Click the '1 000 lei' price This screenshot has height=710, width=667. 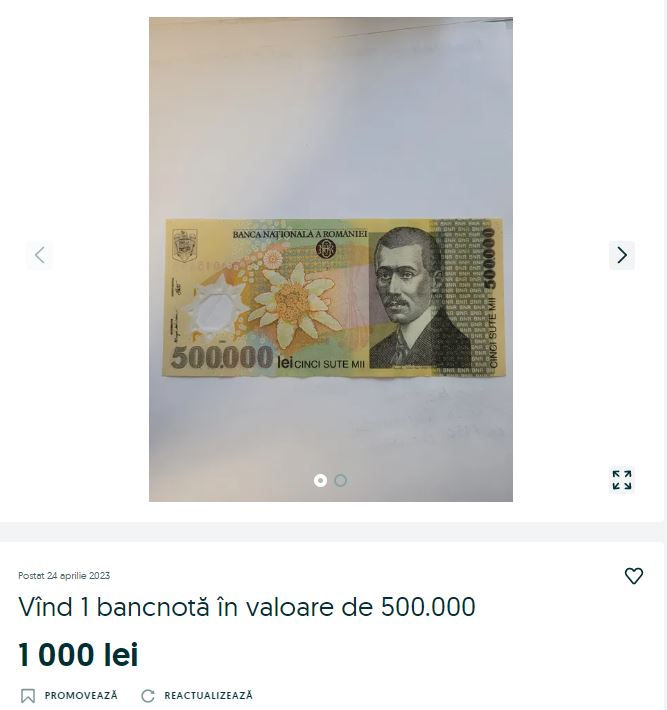(78, 655)
